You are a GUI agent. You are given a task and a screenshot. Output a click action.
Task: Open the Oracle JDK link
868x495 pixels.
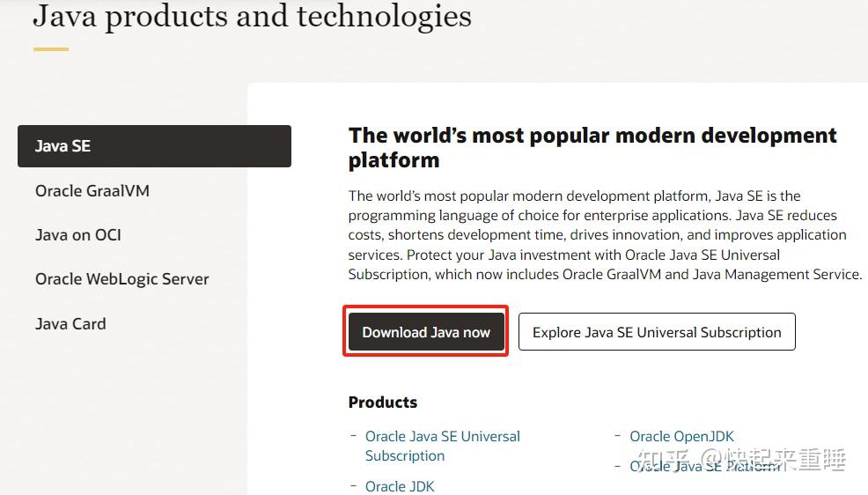(x=399, y=486)
